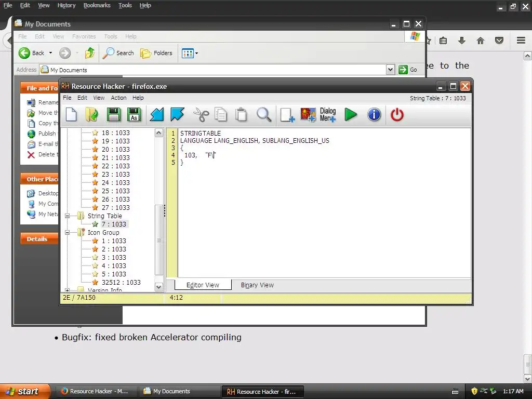Select tree item 18 : 1033

coord(116,132)
